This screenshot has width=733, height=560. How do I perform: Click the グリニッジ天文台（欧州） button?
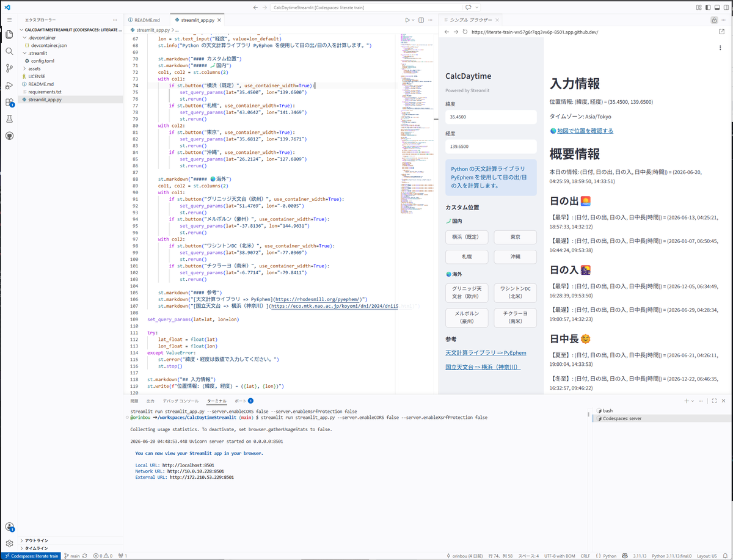coord(467,293)
